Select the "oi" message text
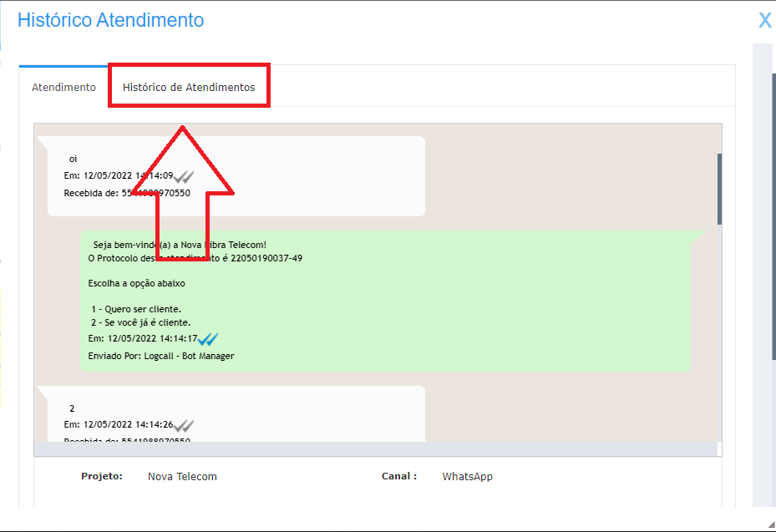776x532 pixels. point(73,159)
